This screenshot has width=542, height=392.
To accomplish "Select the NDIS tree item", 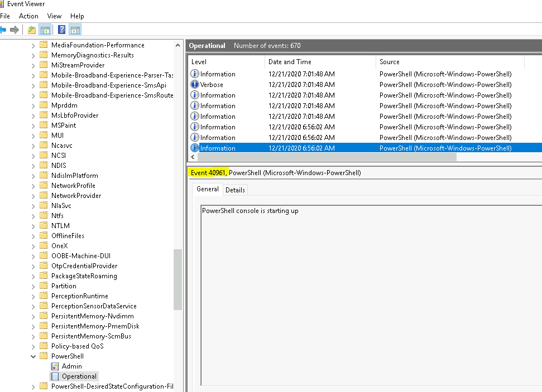I will tap(59, 166).
